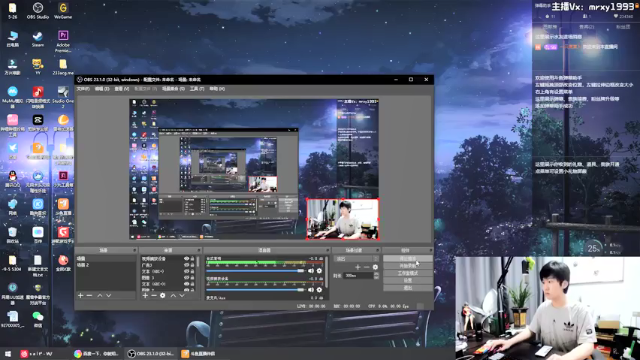This screenshot has height=360, width=640.
Task: Click the top streaming button in OBS Controls
Action: [408, 259]
